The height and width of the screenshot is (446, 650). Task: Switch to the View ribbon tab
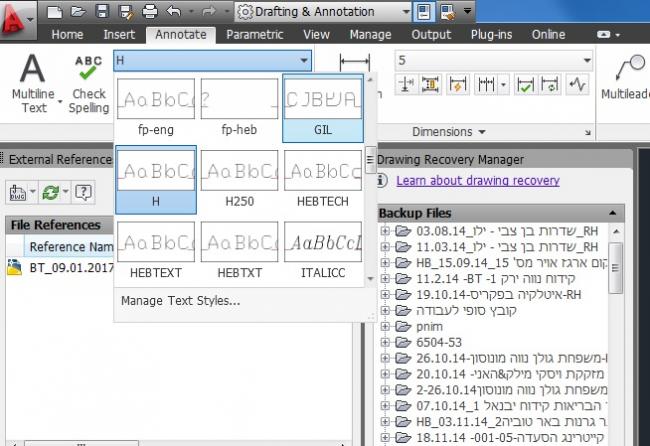click(316, 34)
